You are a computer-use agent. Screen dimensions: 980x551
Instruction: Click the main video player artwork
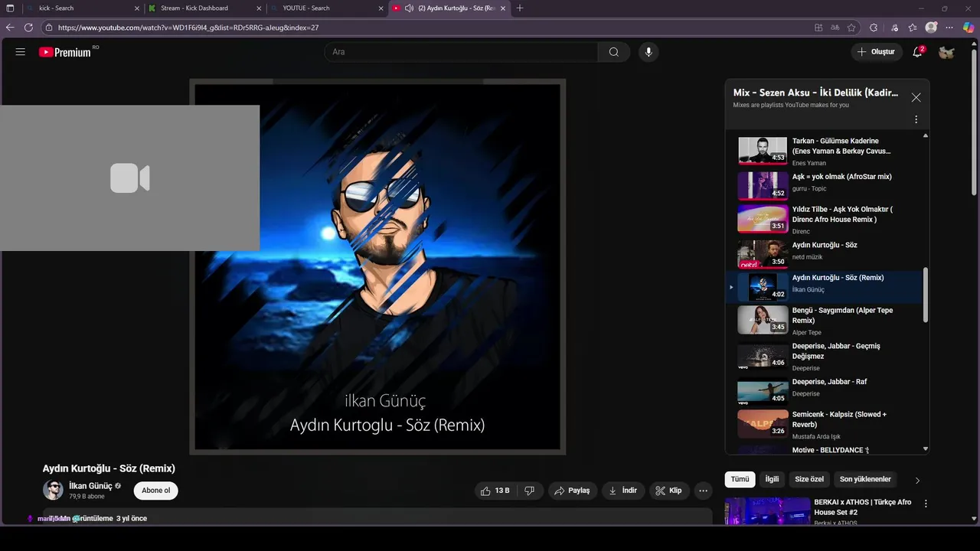pos(377,266)
